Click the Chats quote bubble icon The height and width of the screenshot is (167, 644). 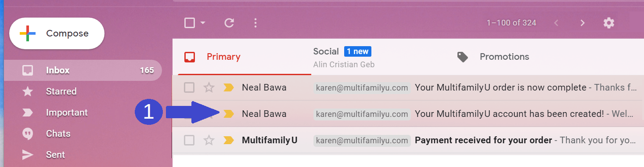[x=28, y=134]
